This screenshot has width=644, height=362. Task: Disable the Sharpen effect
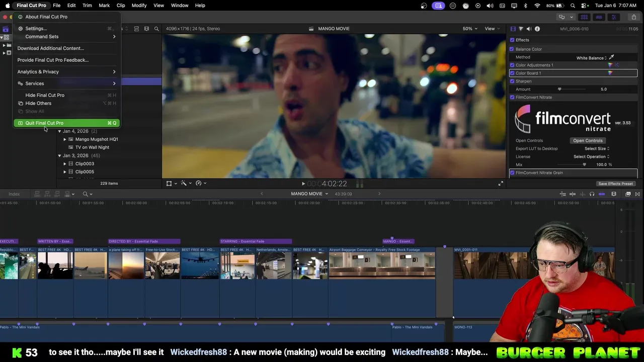(512, 81)
